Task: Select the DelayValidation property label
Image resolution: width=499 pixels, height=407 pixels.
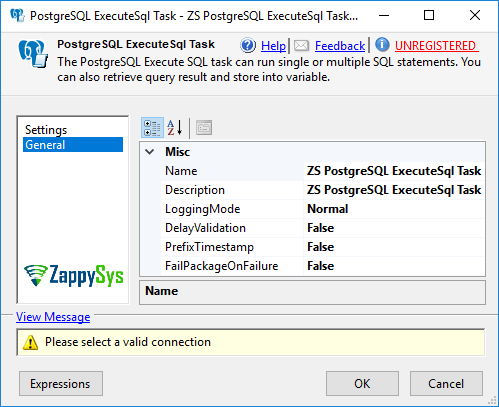Action: [205, 228]
